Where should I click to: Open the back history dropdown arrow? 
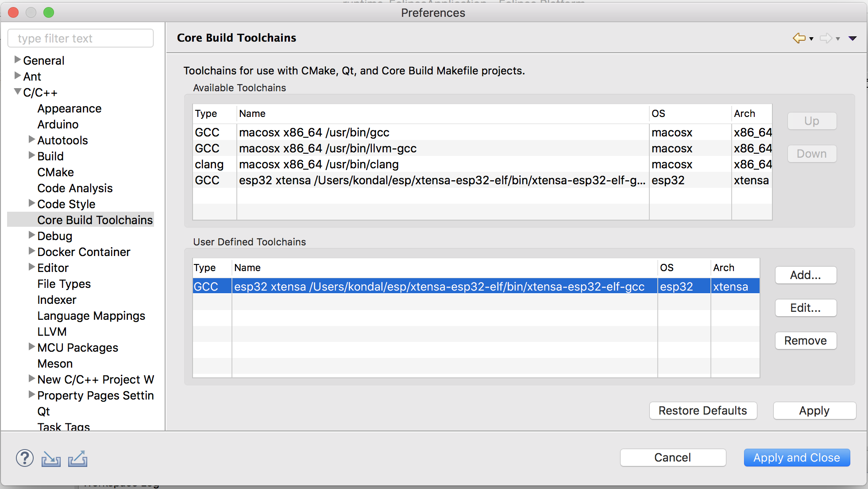[x=811, y=39]
